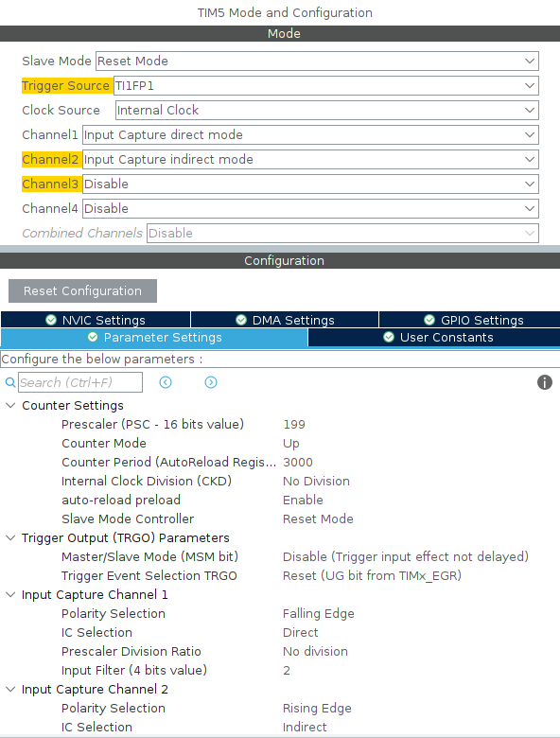Go to previous search result arrow
Image resolution: width=560 pixels, height=738 pixels.
[x=166, y=382]
